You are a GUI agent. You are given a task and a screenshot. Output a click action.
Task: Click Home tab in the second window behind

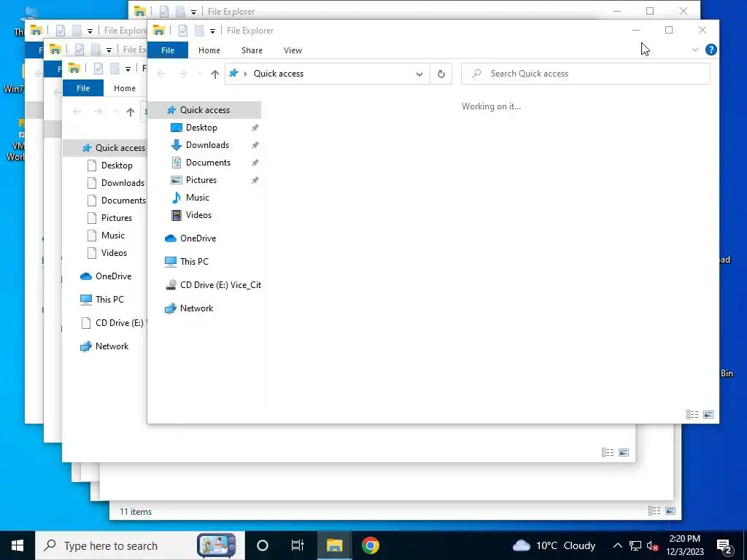(124, 88)
